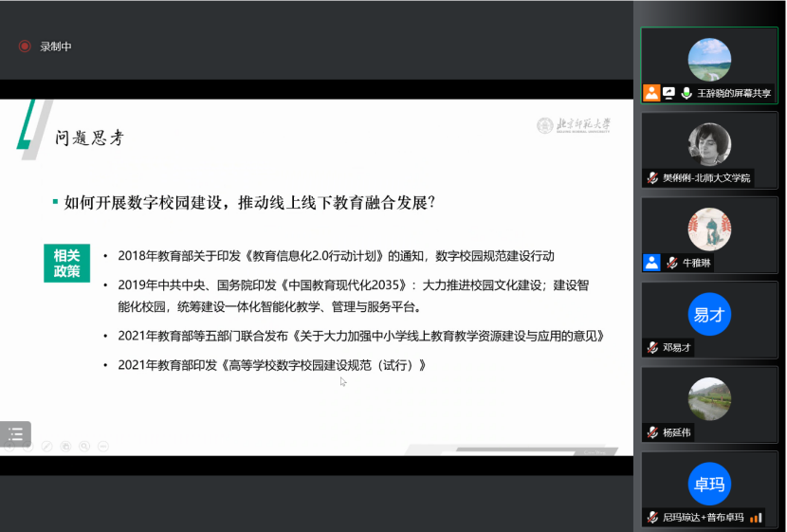The width and height of the screenshot is (787, 532).
Task: Click the red recording indicator icon
Action: pos(25,46)
